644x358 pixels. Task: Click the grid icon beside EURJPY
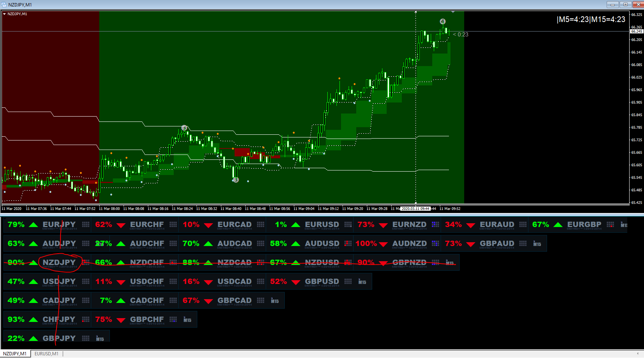(x=86, y=224)
